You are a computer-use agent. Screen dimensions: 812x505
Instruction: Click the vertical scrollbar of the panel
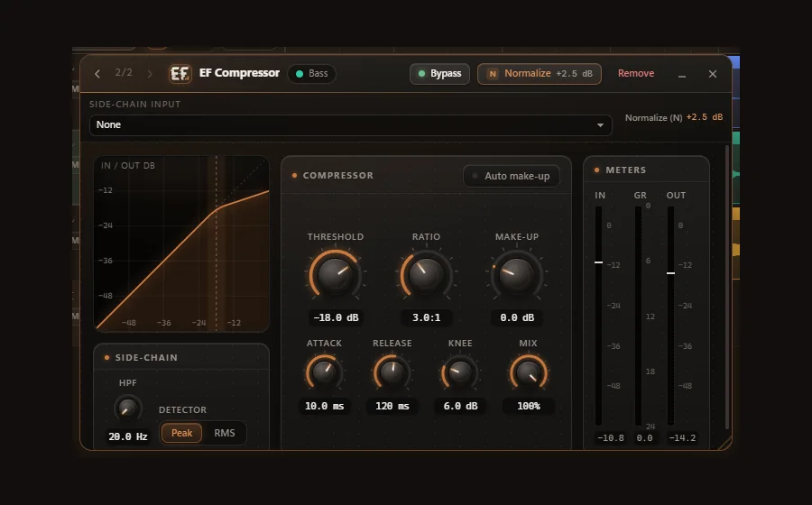(727, 287)
